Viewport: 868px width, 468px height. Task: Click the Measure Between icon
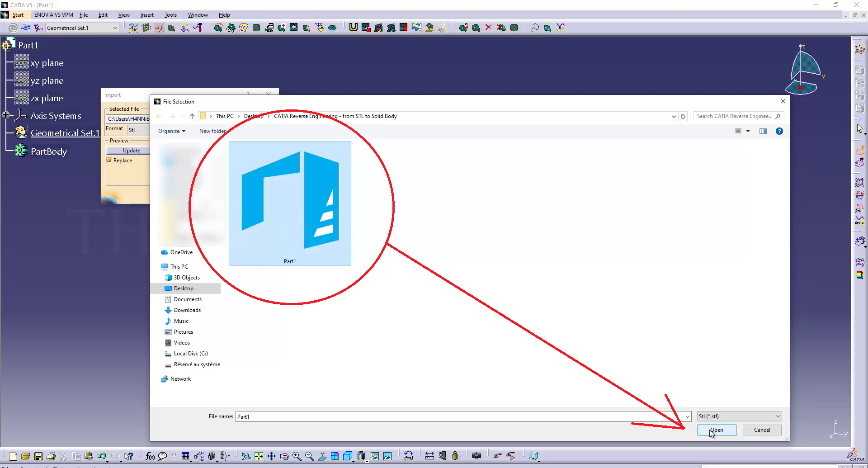click(429, 456)
